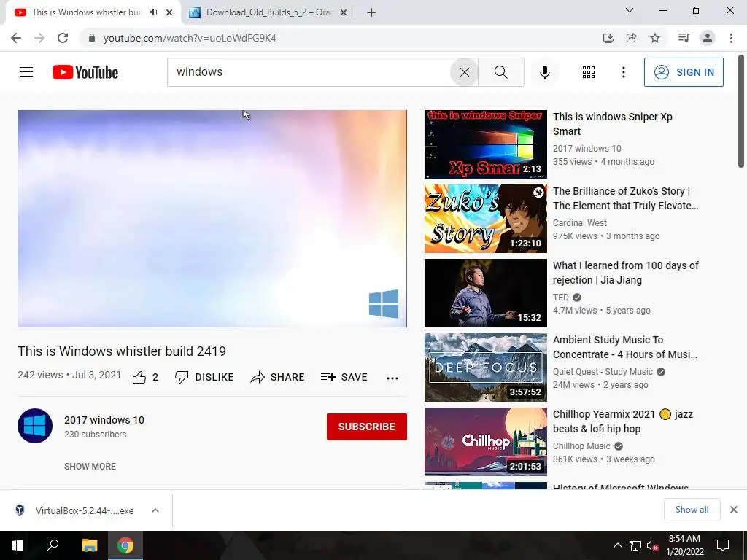Click the DISLIKE thumbs down button
This screenshot has height=560, width=747.
(x=204, y=377)
